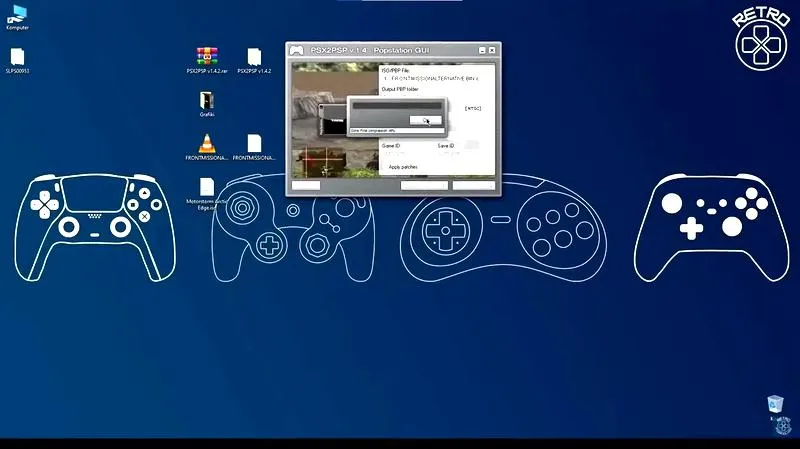Select the FRONTMISSIONA file with blank page icon
Image resolution: width=800 pixels, height=449 pixels.
pos(254,147)
